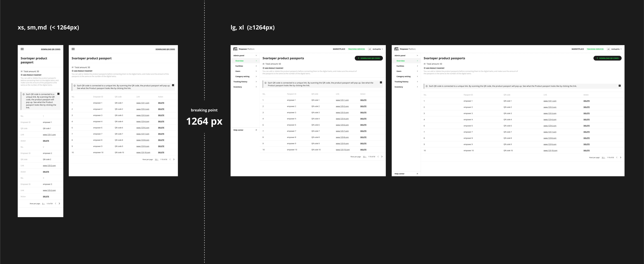Screen dimensions: 644x264
Task: Click Add Product Passport in the tablet frame
Action: pos(82,71)
